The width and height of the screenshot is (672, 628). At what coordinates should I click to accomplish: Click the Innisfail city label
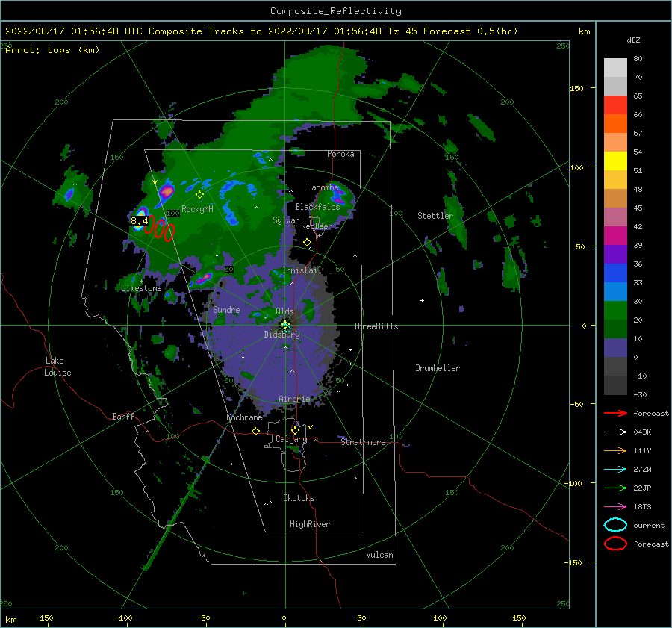302,270
